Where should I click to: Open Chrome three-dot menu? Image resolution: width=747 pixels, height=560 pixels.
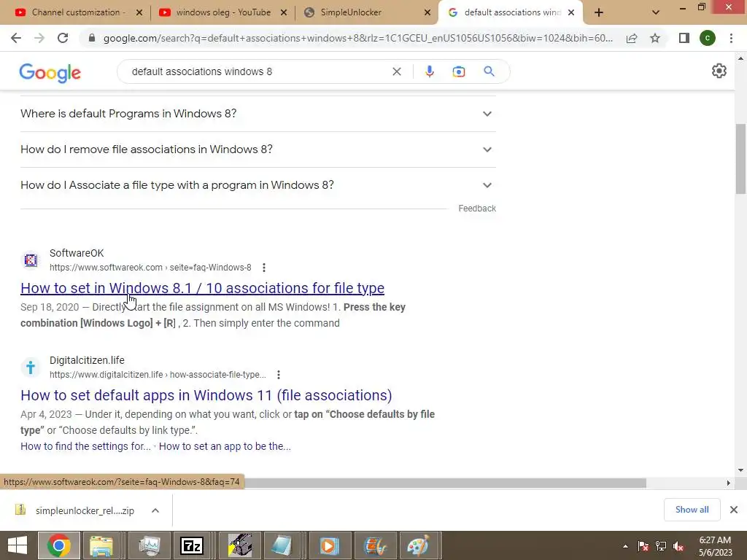731,38
